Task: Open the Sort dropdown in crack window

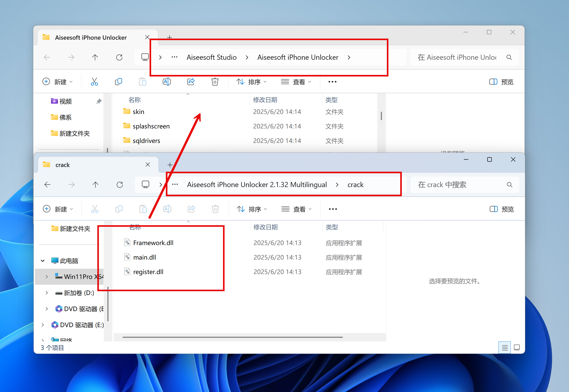Action: point(252,209)
